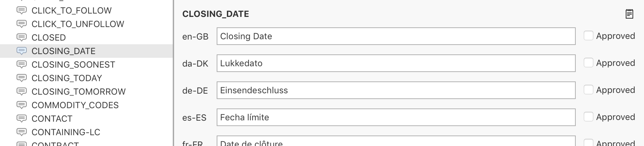Click the es-ES field containing Fecha límite

point(396,117)
